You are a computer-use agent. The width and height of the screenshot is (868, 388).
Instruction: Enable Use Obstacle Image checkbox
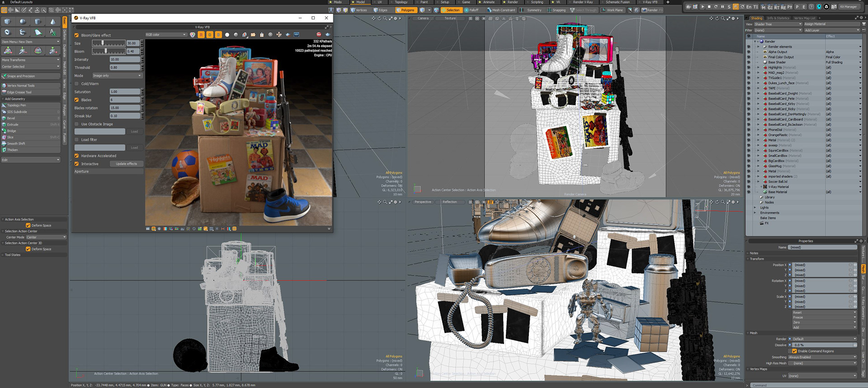(76, 124)
